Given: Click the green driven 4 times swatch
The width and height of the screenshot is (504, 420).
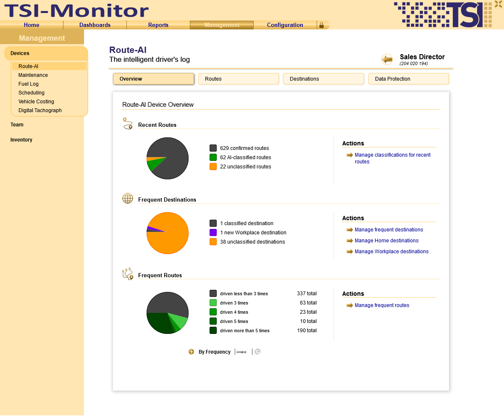Looking at the screenshot, I should point(213,312).
